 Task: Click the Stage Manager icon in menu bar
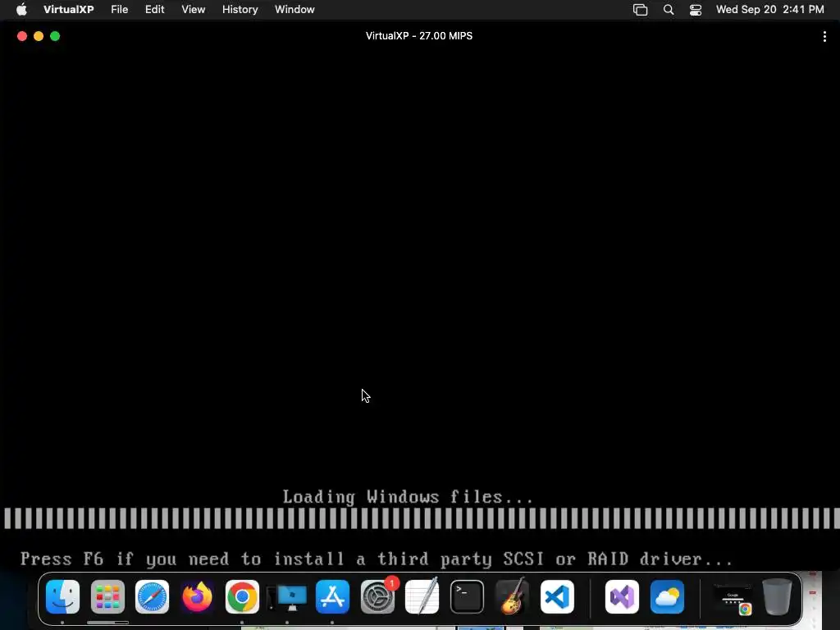tap(640, 10)
